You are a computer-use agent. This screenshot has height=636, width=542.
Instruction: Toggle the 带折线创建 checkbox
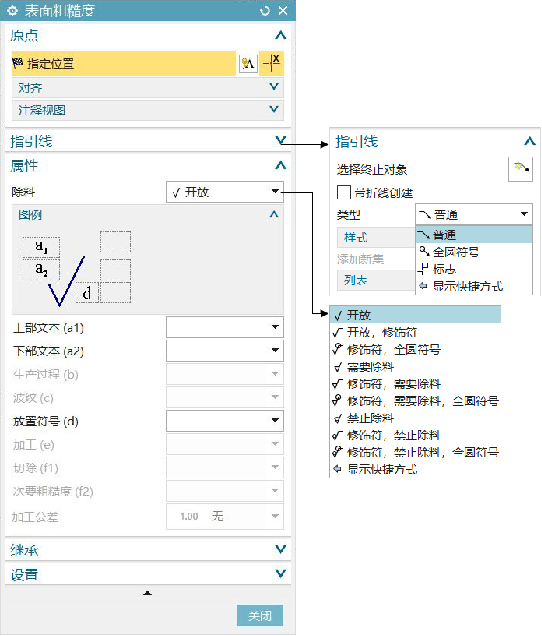coord(344,192)
